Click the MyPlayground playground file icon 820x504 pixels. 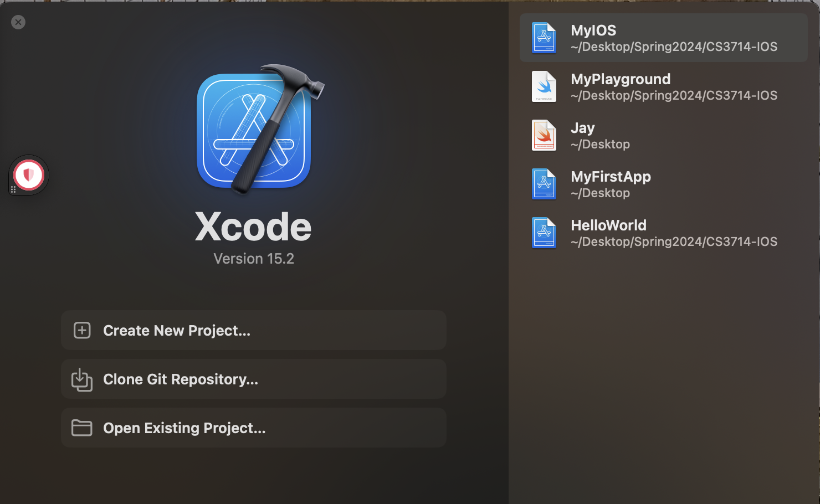pyautogui.click(x=544, y=86)
